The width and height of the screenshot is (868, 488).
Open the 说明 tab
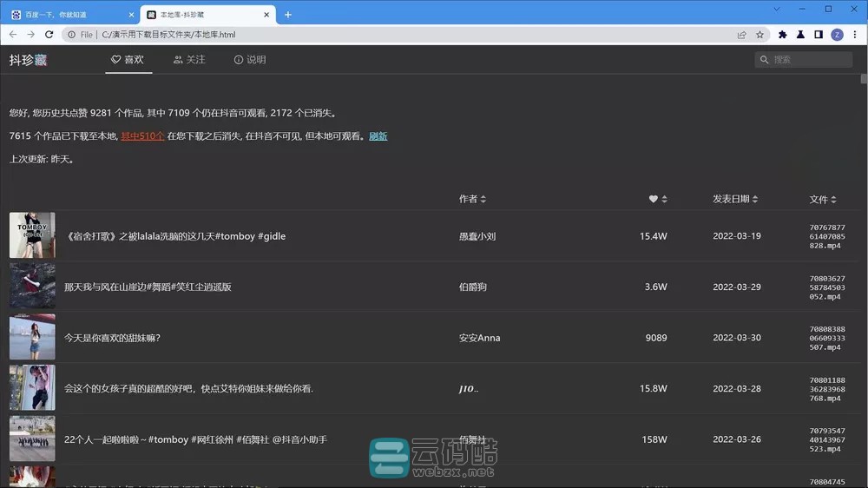coord(250,60)
